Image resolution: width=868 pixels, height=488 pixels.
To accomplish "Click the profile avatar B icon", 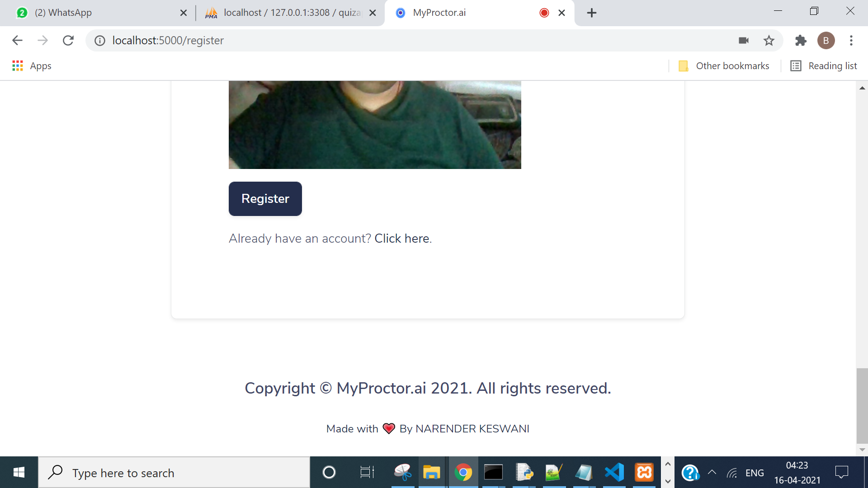I will (x=826, y=41).
